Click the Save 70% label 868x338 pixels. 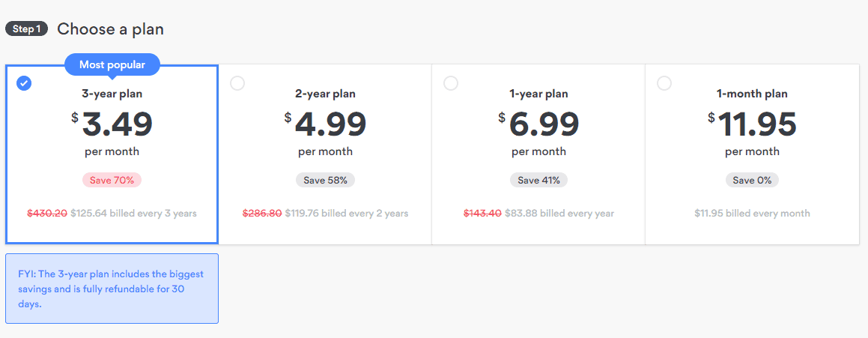pos(112,180)
